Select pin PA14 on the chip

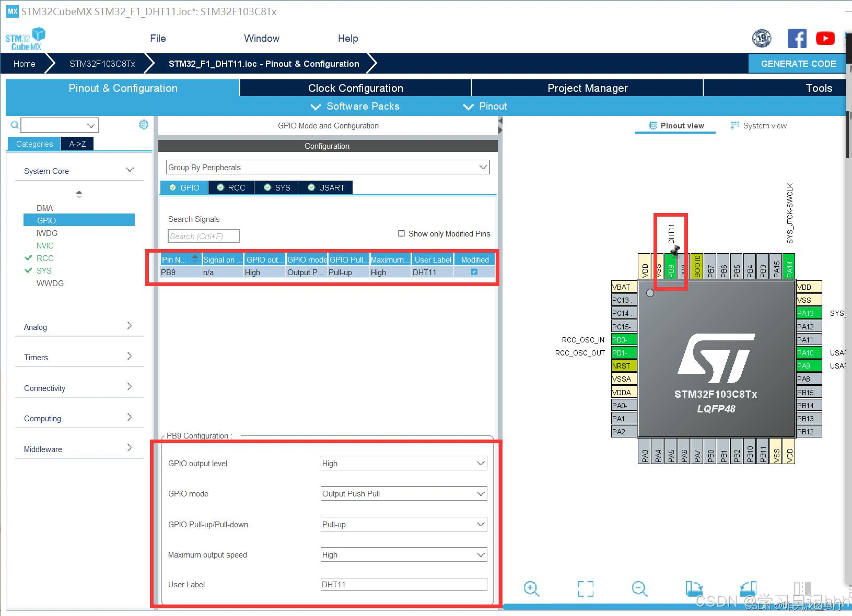click(789, 267)
